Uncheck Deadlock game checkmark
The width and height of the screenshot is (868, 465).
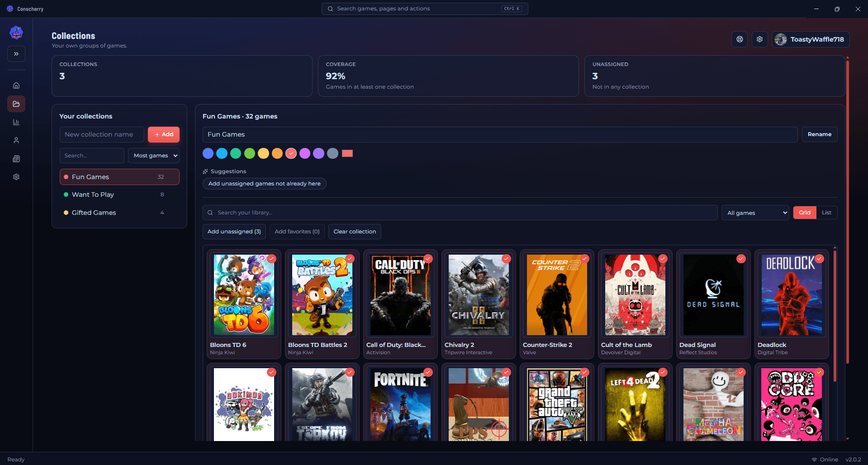[x=819, y=259]
